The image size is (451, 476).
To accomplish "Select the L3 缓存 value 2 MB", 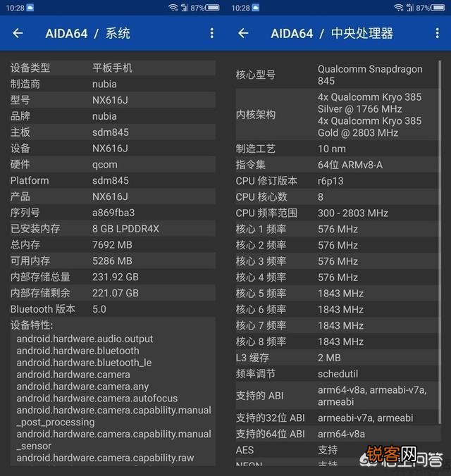I will pos(329,358).
